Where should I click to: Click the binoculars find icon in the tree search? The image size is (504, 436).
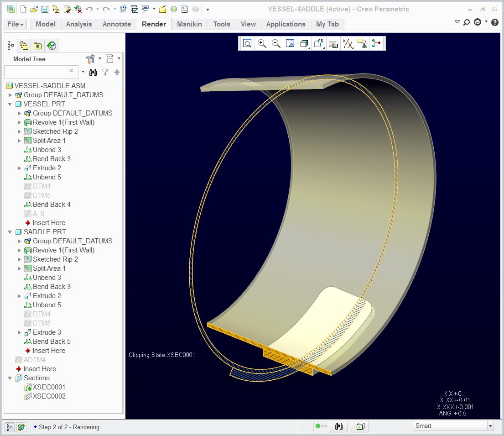click(93, 73)
